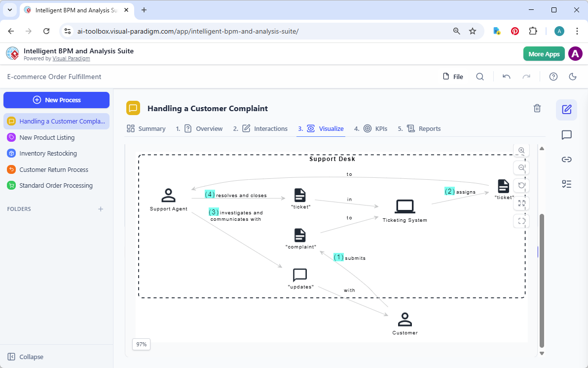Delete the process using the trash icon
The image size is (588, 368).
point(537,108)
